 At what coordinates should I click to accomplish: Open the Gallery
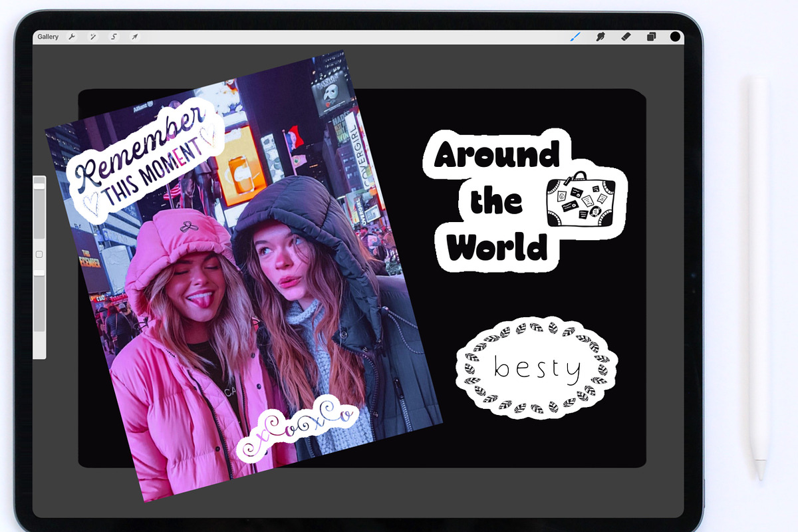pos(48,37)
